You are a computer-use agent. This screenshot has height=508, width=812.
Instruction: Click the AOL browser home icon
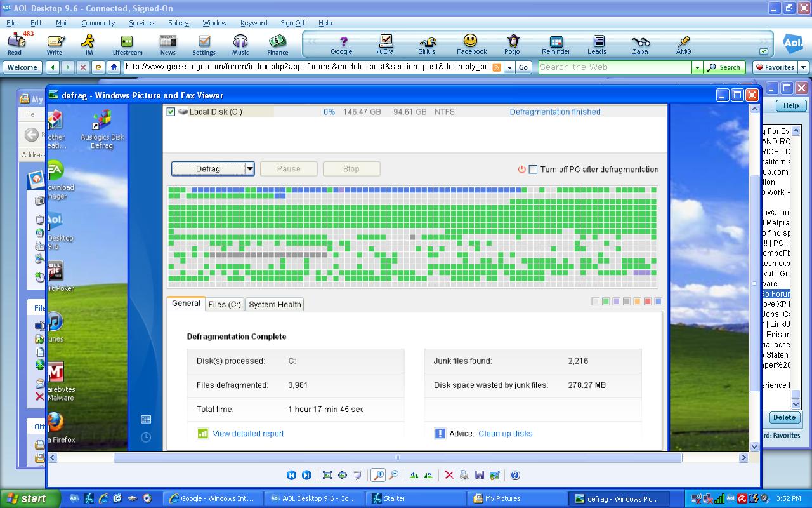tap(114, 67)
